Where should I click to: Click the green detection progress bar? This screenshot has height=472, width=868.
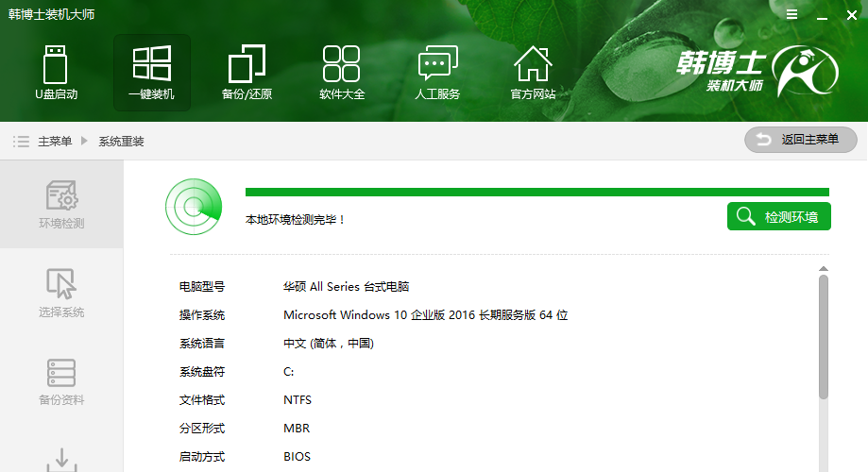pyautogui.click(x=537, y=192)
